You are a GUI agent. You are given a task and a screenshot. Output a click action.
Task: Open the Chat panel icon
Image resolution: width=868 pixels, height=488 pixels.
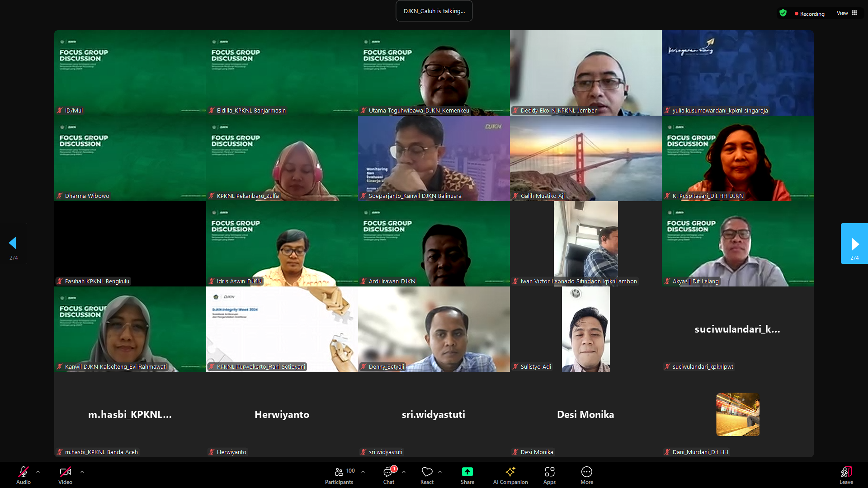click(x=388, y=472)
